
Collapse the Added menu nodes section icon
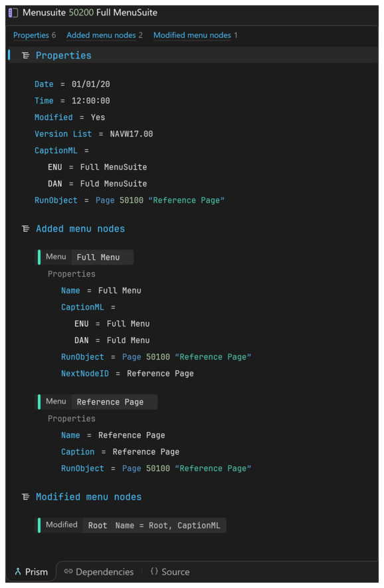point(25,229)
